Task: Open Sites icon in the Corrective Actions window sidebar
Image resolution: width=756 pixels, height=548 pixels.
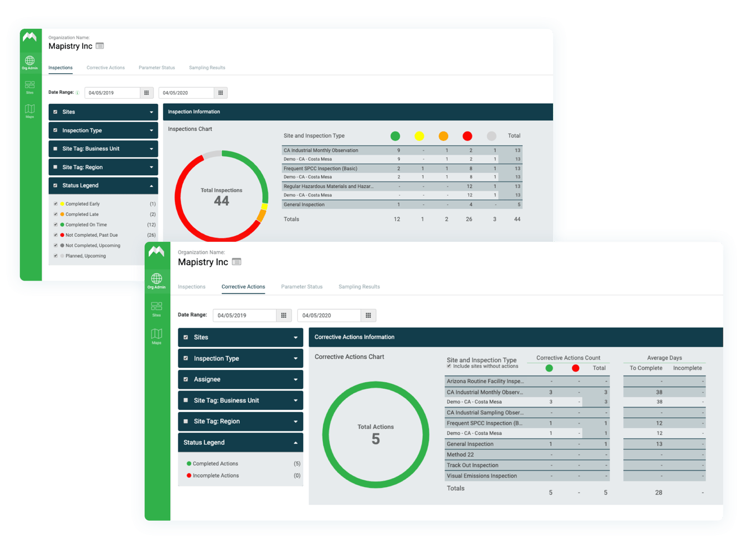Action: (156, 309)
